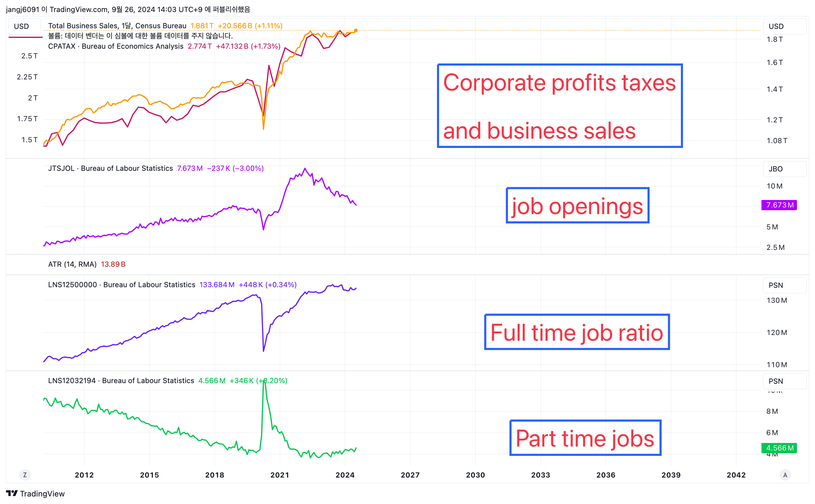Open the right-side USD currency selector
The image size is (815, 504).
776,26
